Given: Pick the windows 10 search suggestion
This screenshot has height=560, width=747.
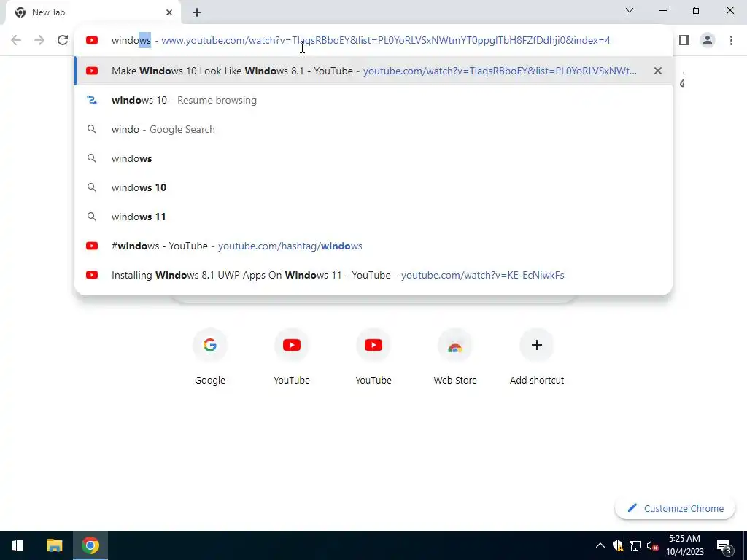Looking at the screenshot, I should coord(373,187).
